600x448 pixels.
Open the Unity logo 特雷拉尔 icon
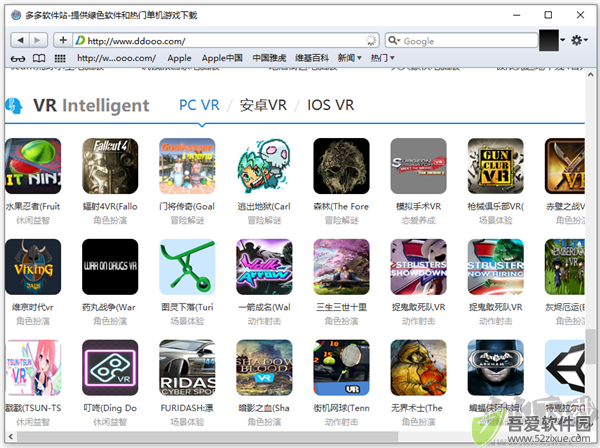565,368
